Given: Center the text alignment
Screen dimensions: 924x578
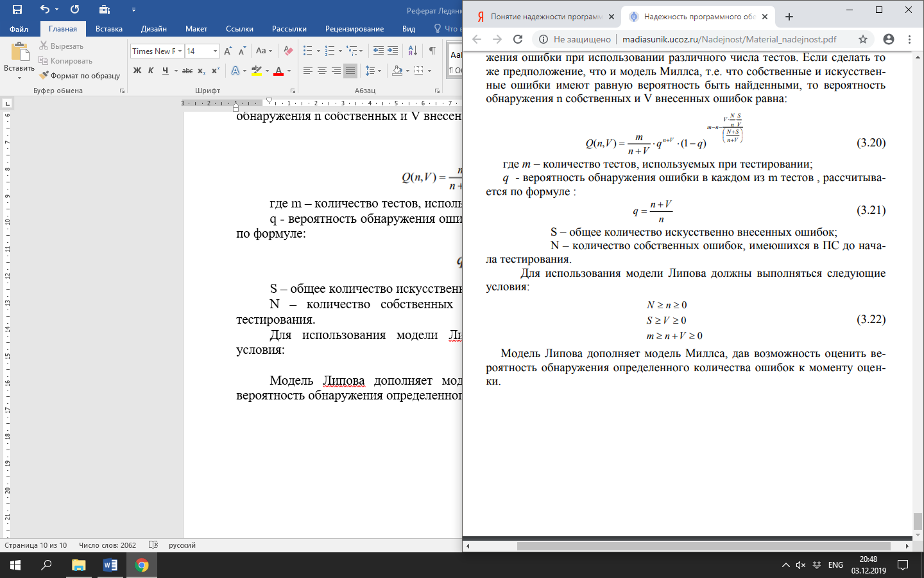Looking at the screenshot, I should click(322, 71).
